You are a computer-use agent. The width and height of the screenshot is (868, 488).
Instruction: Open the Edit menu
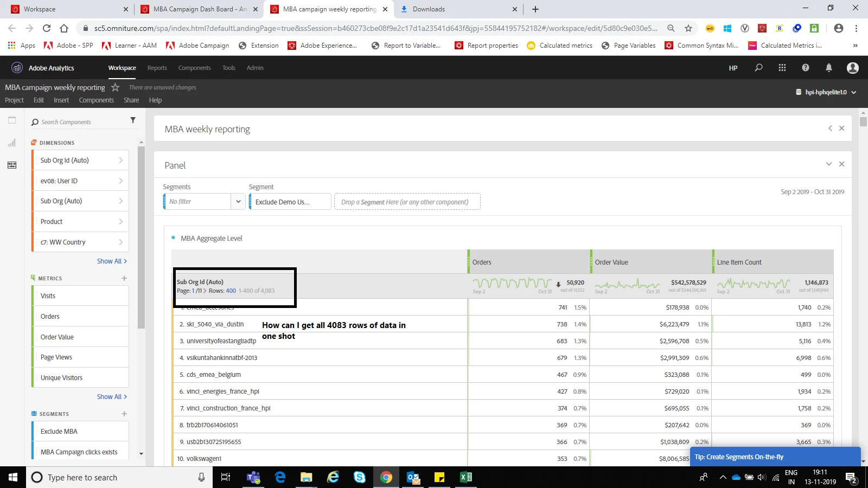tap(39, 100)
